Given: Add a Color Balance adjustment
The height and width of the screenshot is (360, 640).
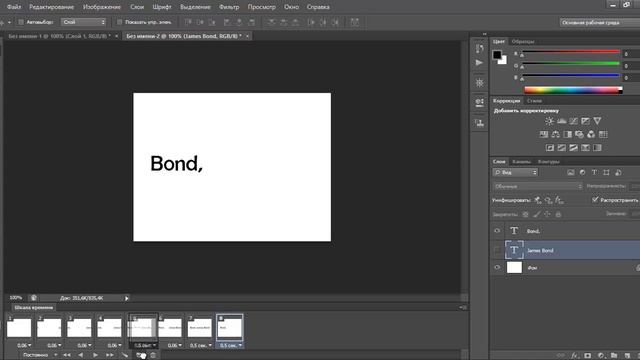Looking at the screenshot, I should (556, 134).
